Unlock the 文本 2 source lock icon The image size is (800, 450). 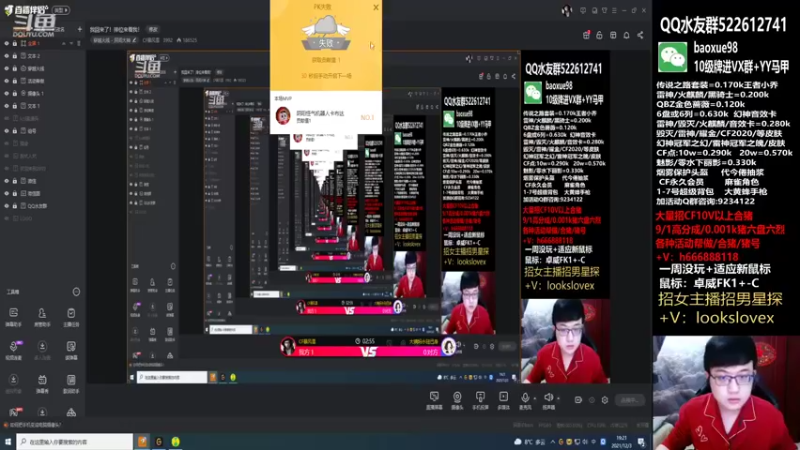pyautogui.click(x=15, y=56)
